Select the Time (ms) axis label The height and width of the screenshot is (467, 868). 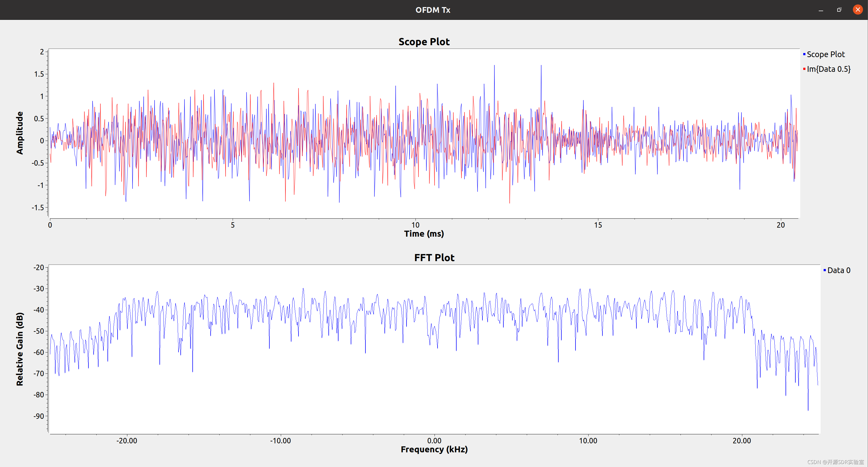[x=424, y=234]
